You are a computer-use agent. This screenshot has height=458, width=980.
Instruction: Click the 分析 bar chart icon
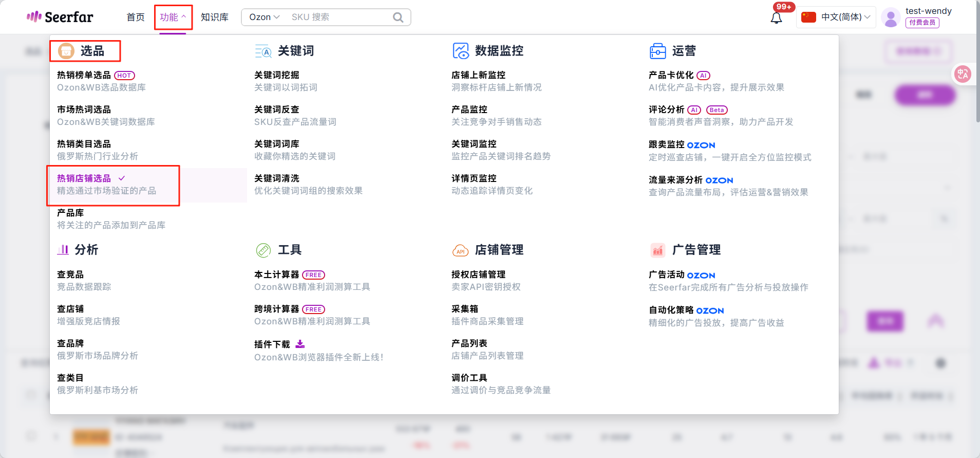[63, 250]
